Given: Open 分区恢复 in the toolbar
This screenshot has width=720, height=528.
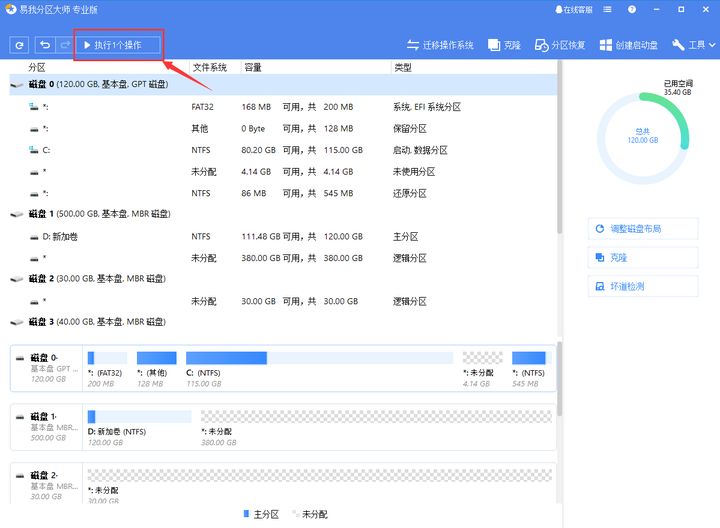Looking at the screenshot, I should point(559,45).
